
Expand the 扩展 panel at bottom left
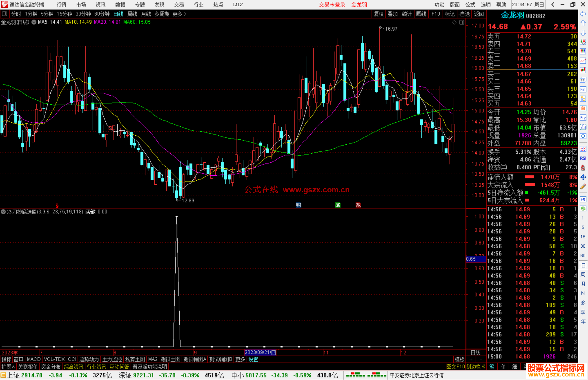pos(8,367)
